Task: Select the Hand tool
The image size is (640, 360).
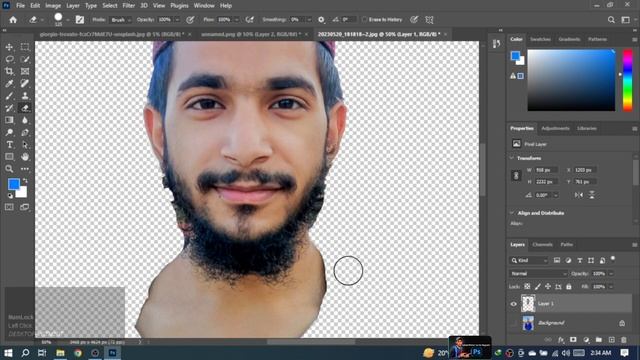Action: (25, 157)
